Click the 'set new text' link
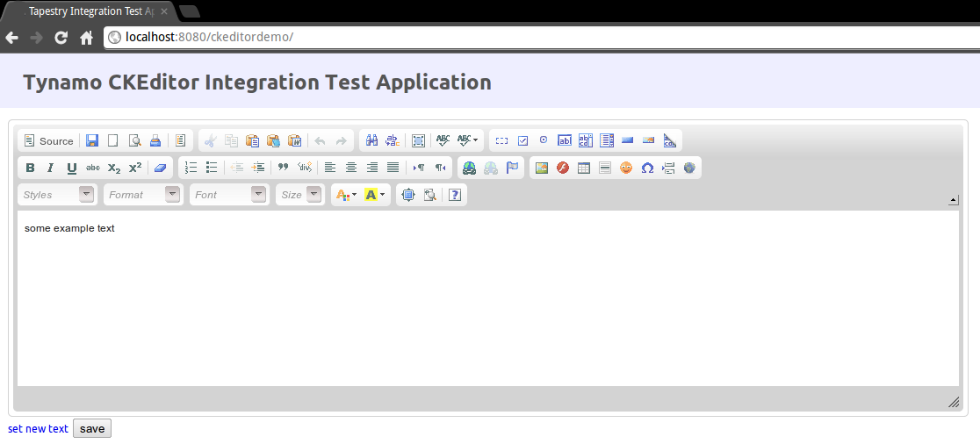Screen dimensions: 980x444 [38, 429]
